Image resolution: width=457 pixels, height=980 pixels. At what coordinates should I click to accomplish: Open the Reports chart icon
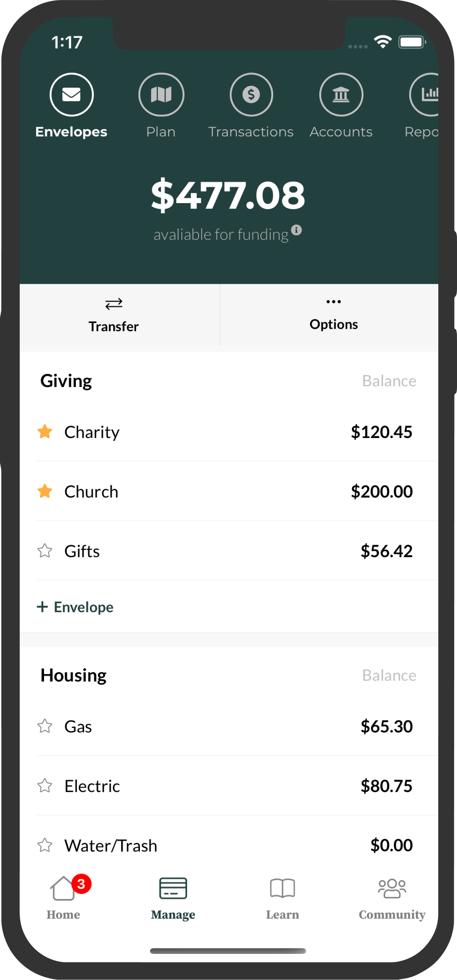pos(426,95)
